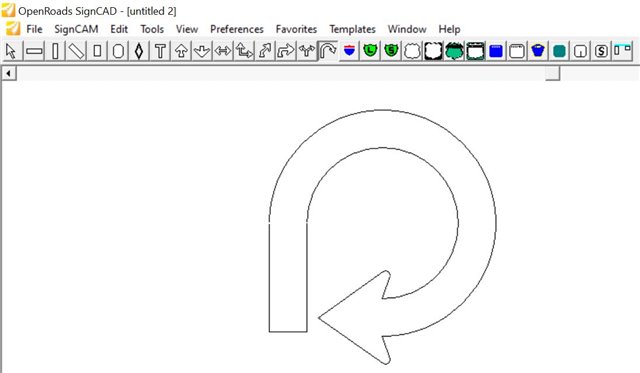Choose the solid blue square sign
640x373 pixels.
click(x=496, y=51)
